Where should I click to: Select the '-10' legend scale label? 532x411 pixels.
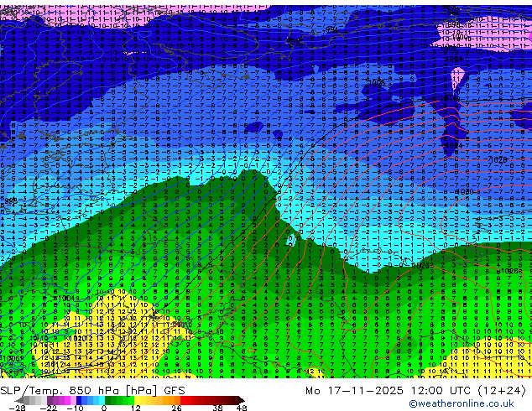point(75,408)
